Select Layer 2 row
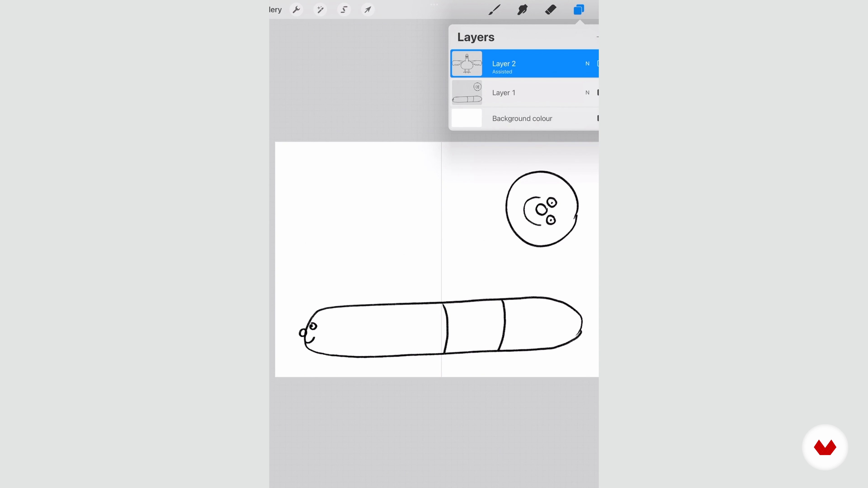Screen dimensions: 868x488 (524, 64)
